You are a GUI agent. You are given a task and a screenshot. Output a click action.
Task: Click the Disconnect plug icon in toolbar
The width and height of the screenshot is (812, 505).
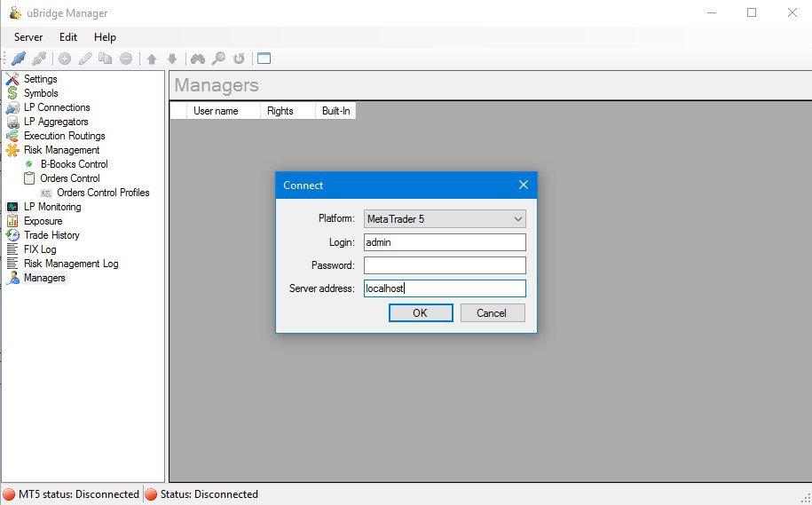[x=39, y=59]
